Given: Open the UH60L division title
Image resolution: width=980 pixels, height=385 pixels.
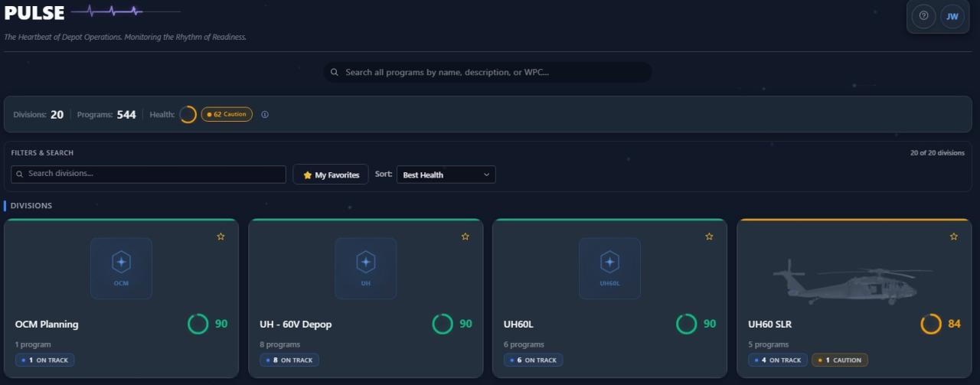Looking at the screenshot, I should 518,324.
